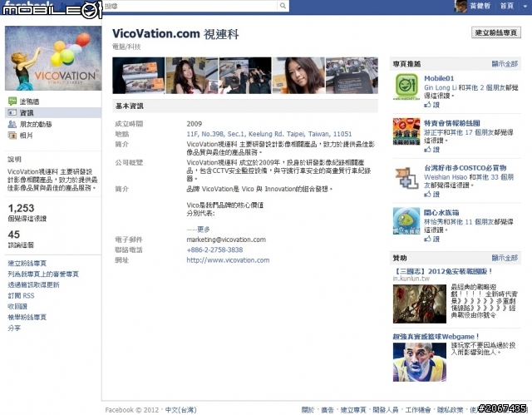
Task: Click the 建立專頁 footer link
Action: click(353, 410)
